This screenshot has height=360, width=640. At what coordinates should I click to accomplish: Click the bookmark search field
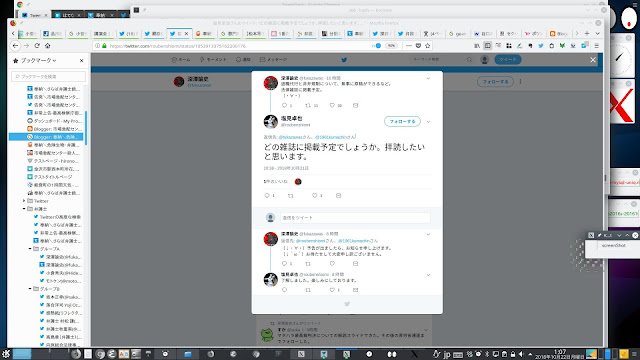(49, 76)
